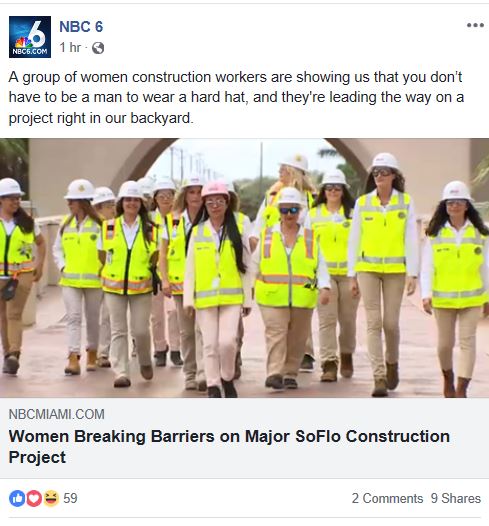Open the 2 Comments link

pyautogui.click(x=387, y=498)
